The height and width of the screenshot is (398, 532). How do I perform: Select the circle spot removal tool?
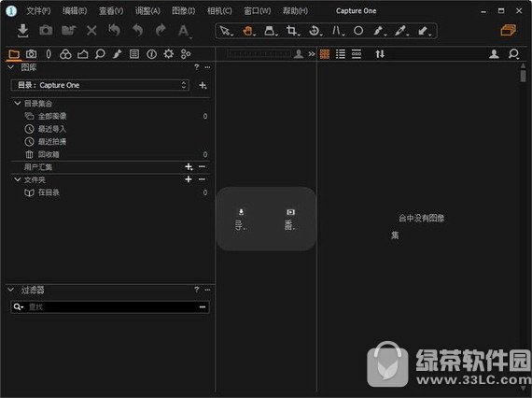coord(358,31)
